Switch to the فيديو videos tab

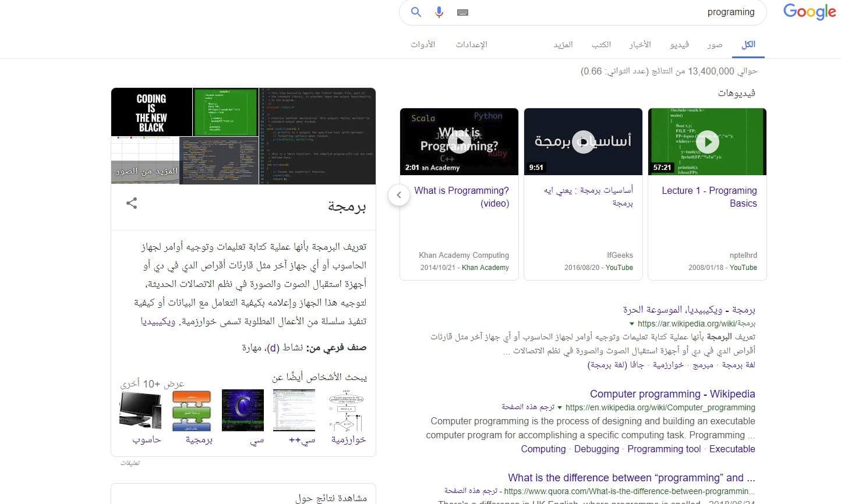(x=679, y=44)
